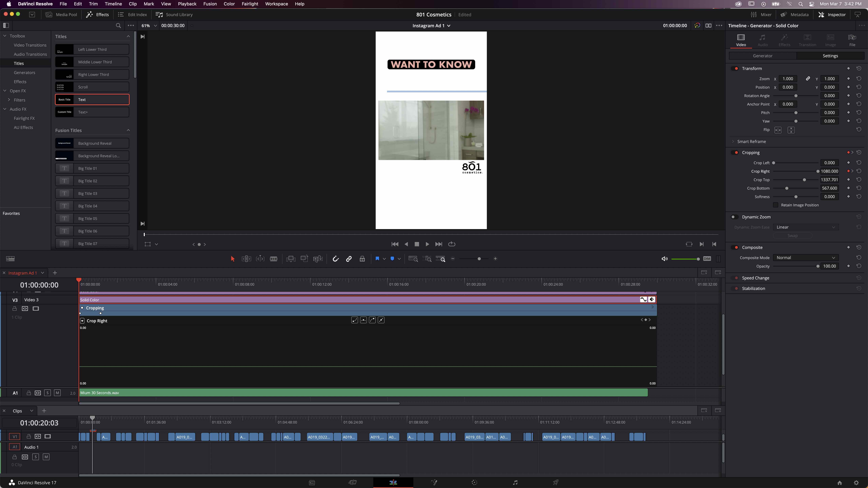Click Detail Zoom icon
The width and height of the screenshot is (868, 488).
[427, 259]
